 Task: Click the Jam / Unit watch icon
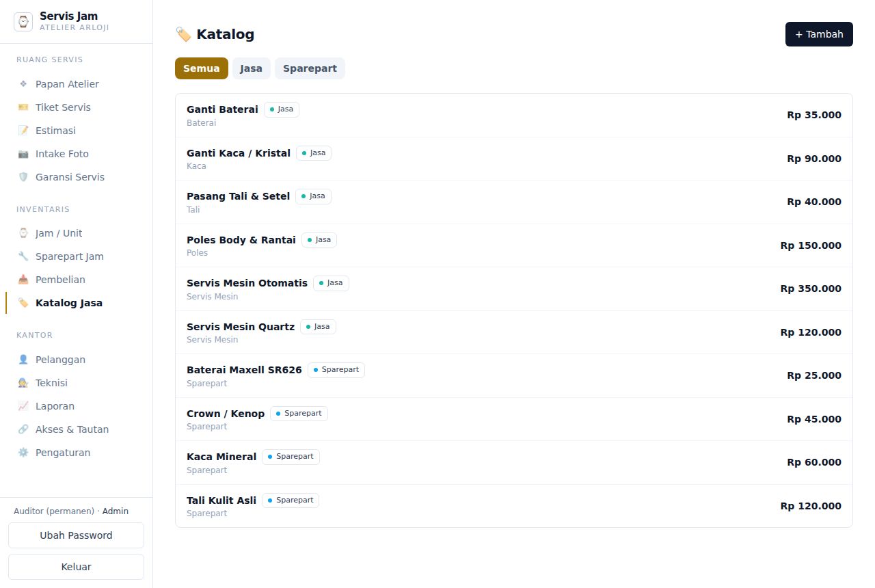point(23,233)
